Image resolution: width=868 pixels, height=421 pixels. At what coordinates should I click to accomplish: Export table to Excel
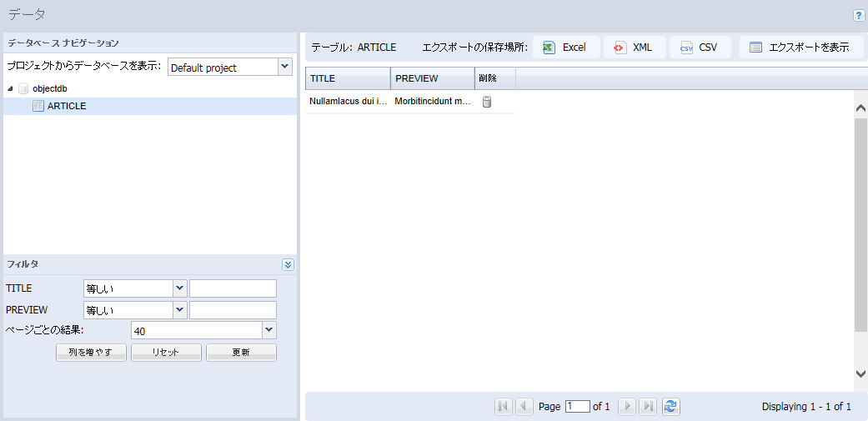point(565,48)
